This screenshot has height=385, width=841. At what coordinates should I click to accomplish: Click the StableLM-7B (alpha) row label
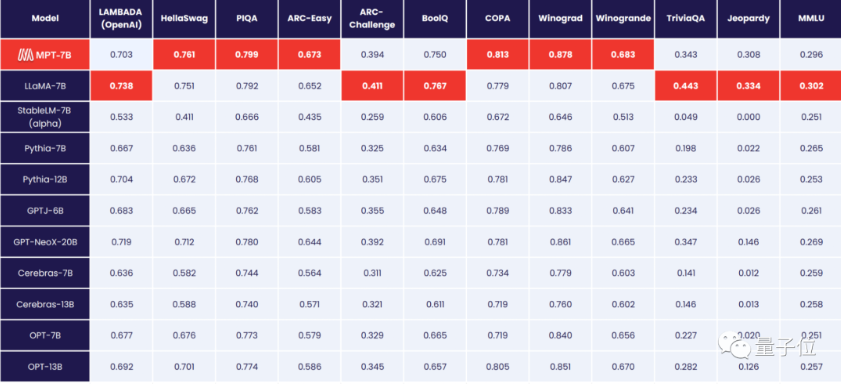(45, 116)
